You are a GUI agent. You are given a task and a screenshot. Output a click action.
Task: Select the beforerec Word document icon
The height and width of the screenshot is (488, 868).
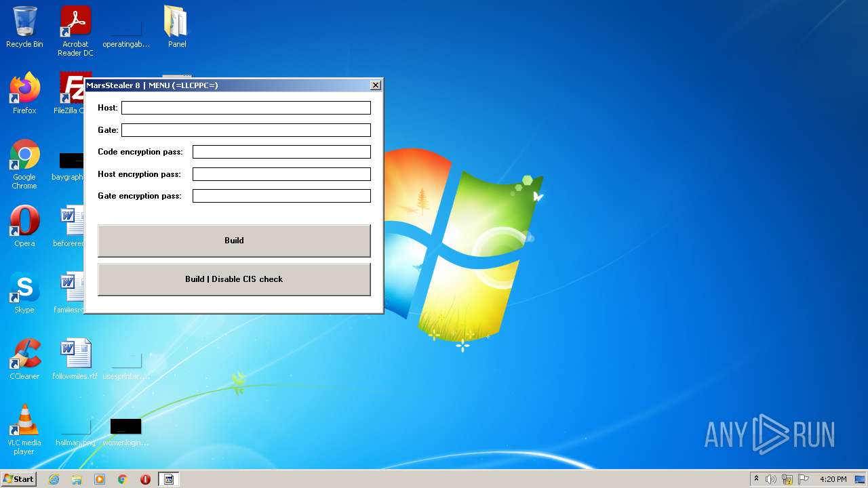coord(68,226)
